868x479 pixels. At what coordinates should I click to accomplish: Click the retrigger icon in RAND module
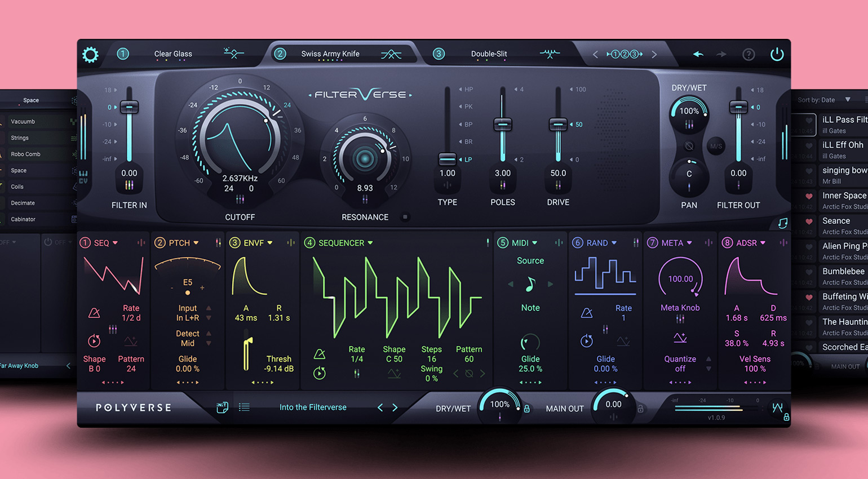587,340
